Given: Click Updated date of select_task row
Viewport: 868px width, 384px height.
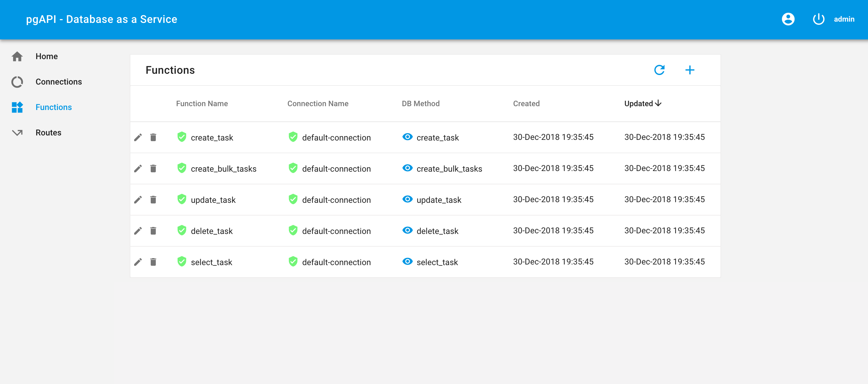Looking at the screenshot, I should pyautogui.click(x=664, y=262).
